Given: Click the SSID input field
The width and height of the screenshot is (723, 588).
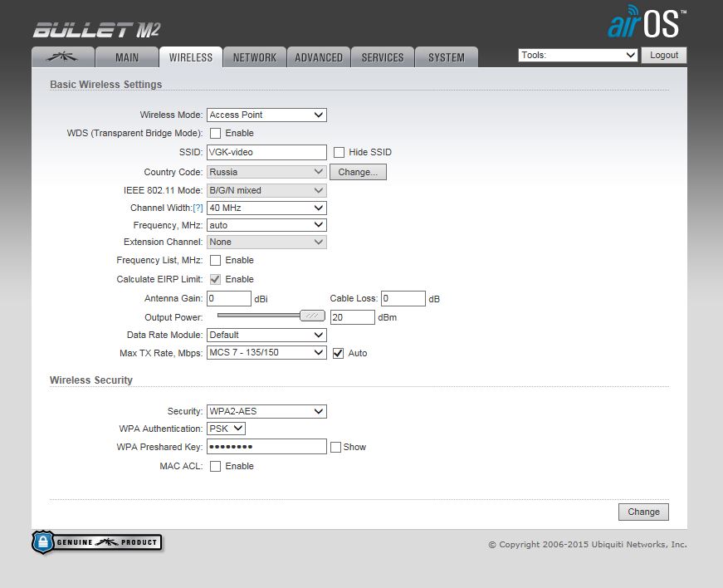Looking at the screenshot, I should [x=266, y=152].
